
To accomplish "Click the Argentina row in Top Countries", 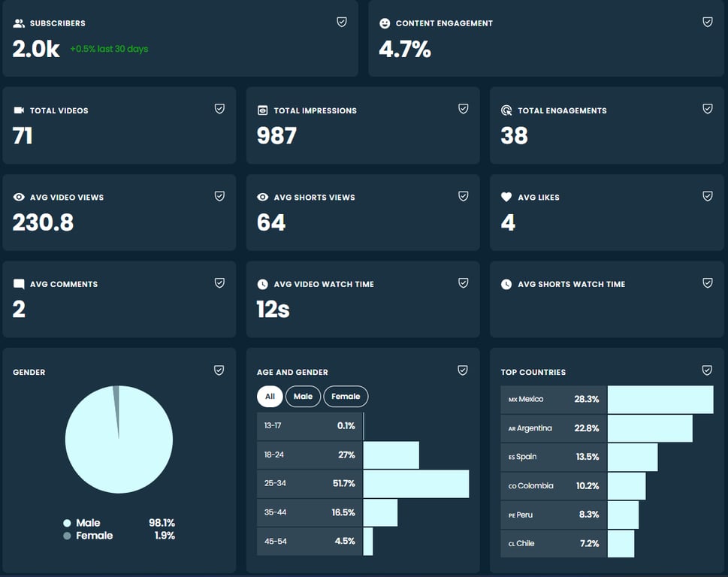I will 607,428.
